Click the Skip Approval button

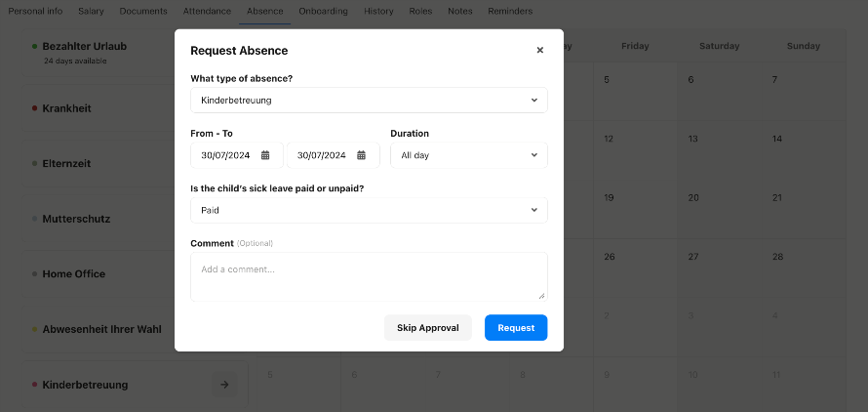(x=428, y=328)
